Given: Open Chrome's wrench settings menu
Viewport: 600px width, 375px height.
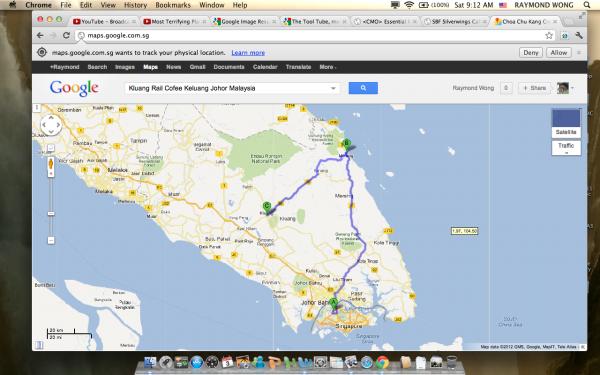Looking at the screenshot, I should [579, 36].
